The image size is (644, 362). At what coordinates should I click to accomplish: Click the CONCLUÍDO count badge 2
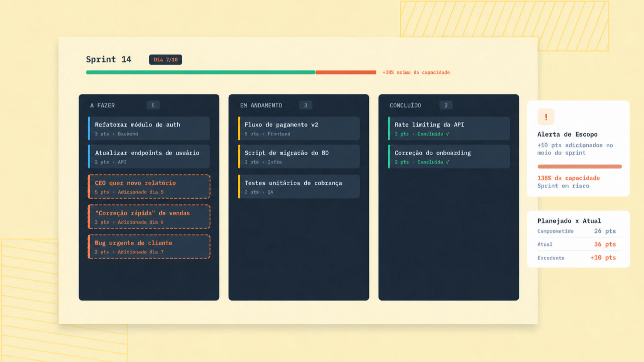click(446, 105)
